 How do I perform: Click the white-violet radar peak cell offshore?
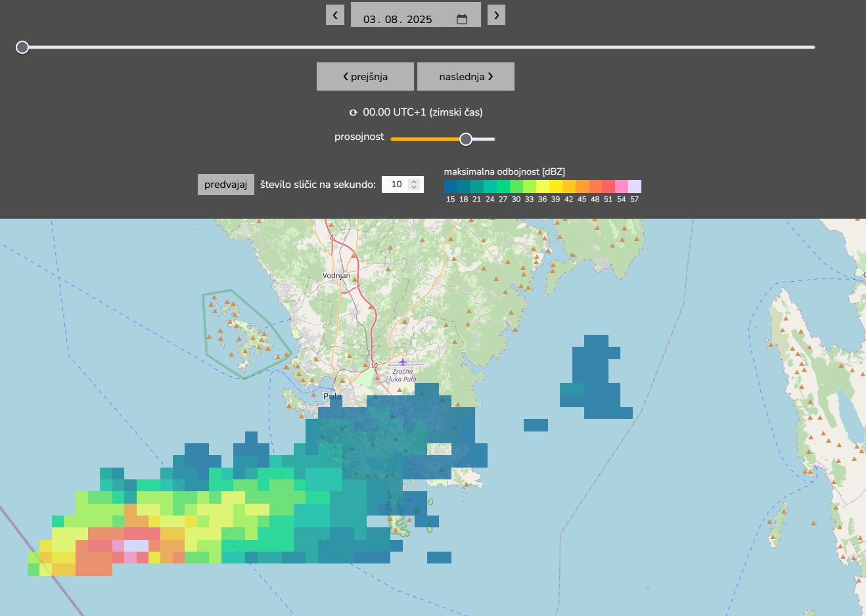[x=136, y=546]
